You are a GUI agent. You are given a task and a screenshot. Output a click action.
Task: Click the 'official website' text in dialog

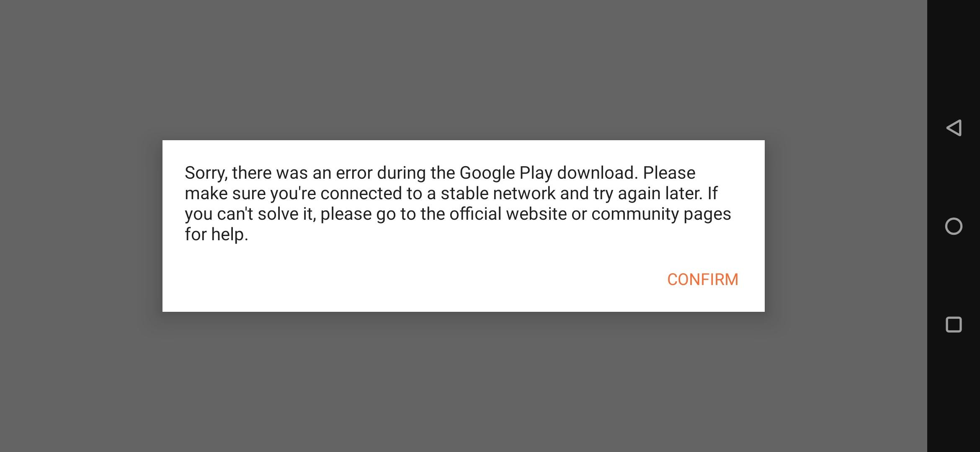(508, 214)
